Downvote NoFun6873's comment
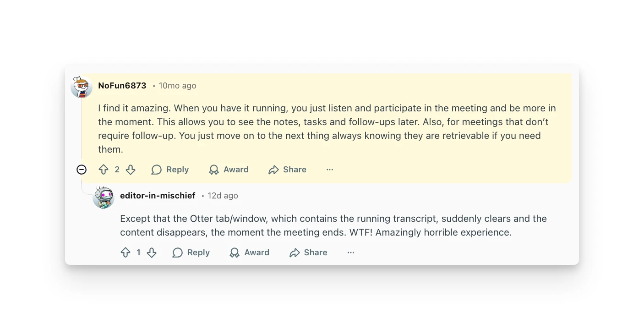 [131, 170]
